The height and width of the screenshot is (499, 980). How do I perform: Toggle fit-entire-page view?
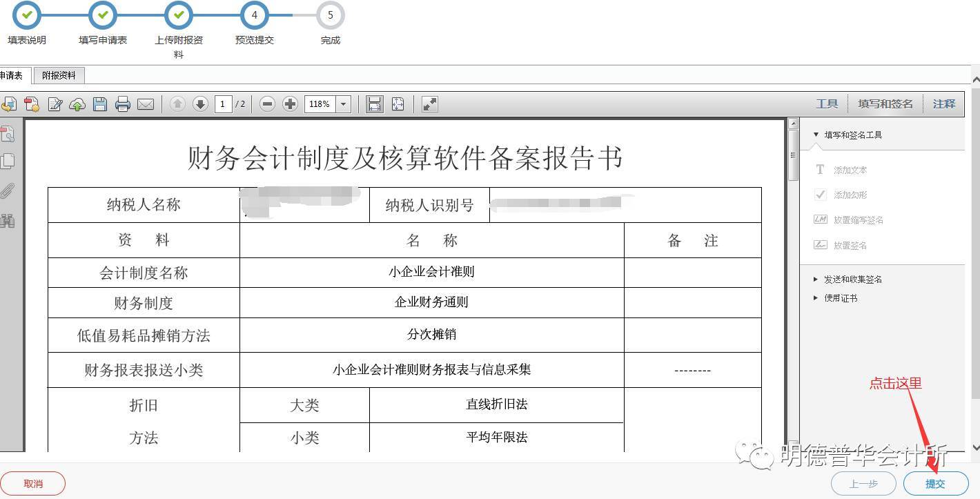[x=398, y=104]
